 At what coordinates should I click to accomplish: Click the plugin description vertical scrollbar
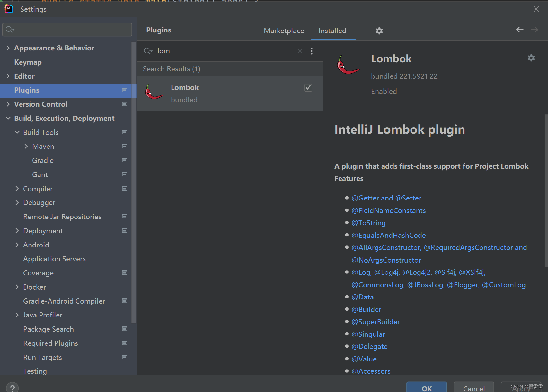(x=546, y=190)
